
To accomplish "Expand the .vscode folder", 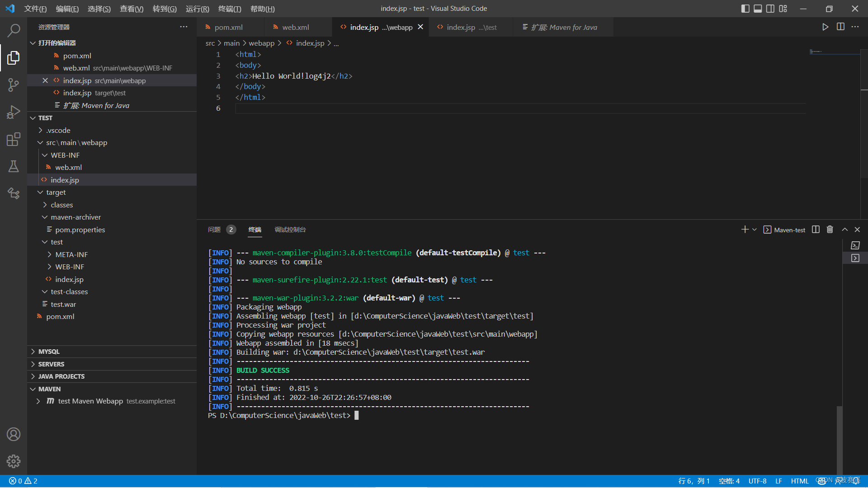I will [41, 130].
